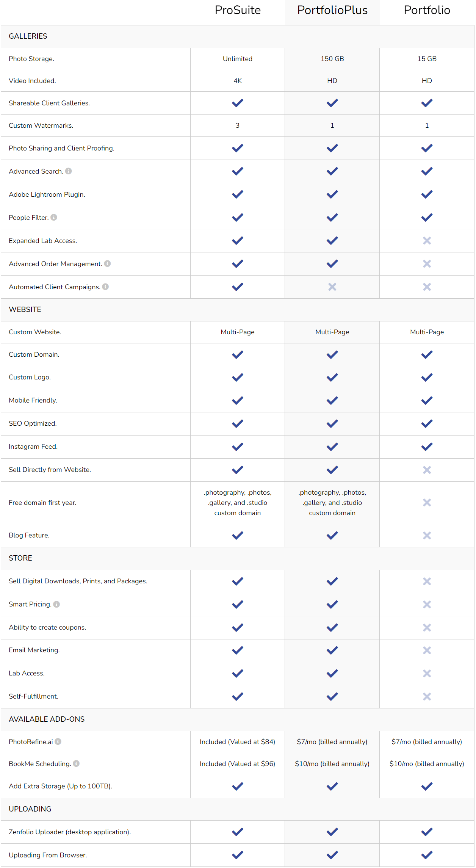The image size is (476, 868).
Task: Select the PortfolioPlus plan header
Action: coord(332,10)
